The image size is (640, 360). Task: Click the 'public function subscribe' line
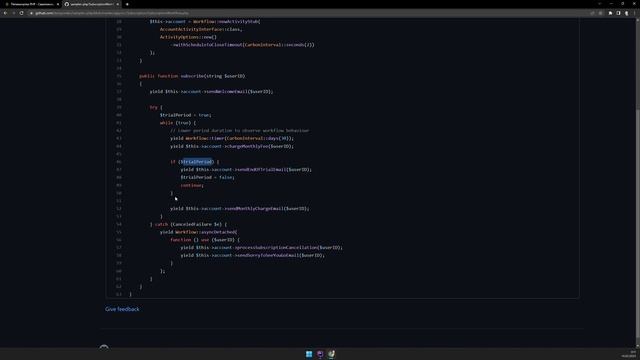[192, 76]
